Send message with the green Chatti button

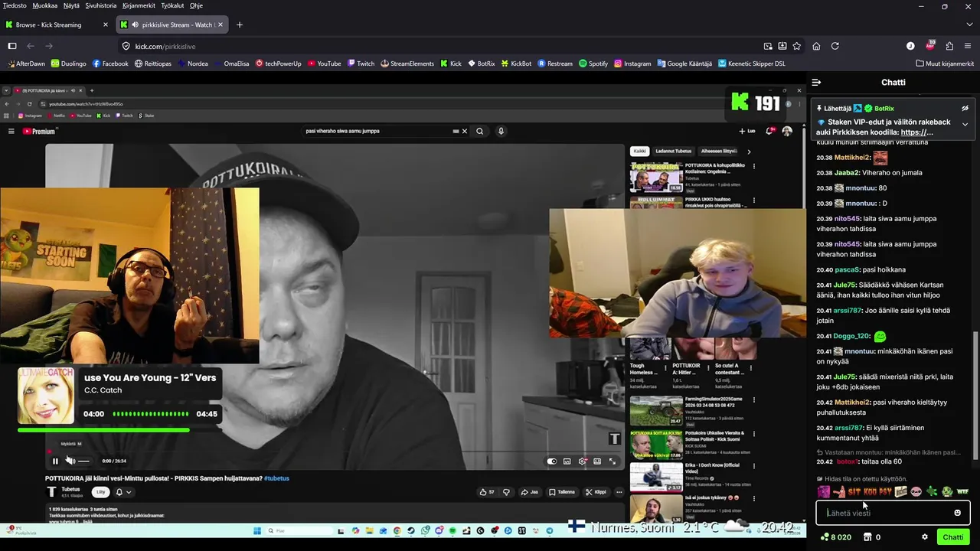[x=953, y=537]
